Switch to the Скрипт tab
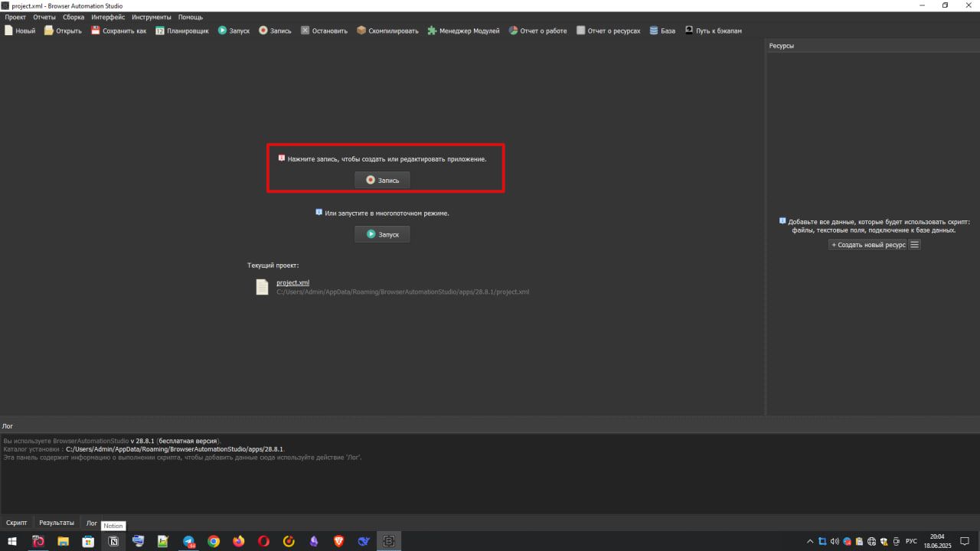 (x=17, y=523)
